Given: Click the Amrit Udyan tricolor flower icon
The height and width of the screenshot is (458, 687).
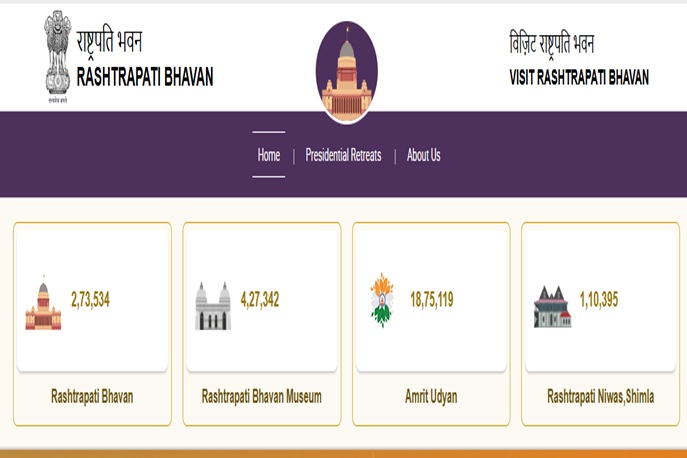Looking at the screenshot, I should pos(382,300).
